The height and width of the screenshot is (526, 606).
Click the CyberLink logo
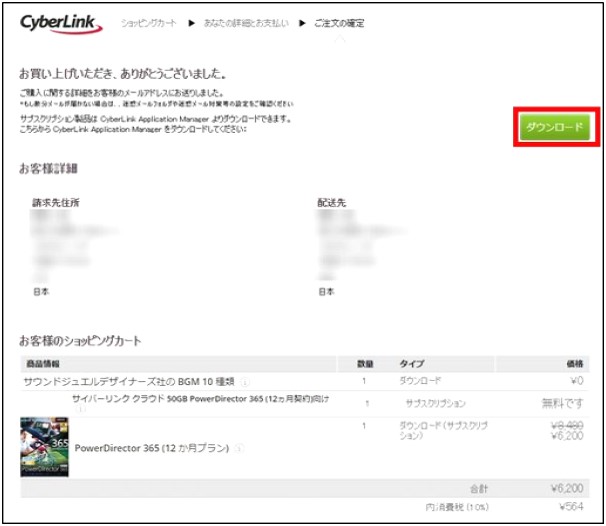click(x=61, y=24)
